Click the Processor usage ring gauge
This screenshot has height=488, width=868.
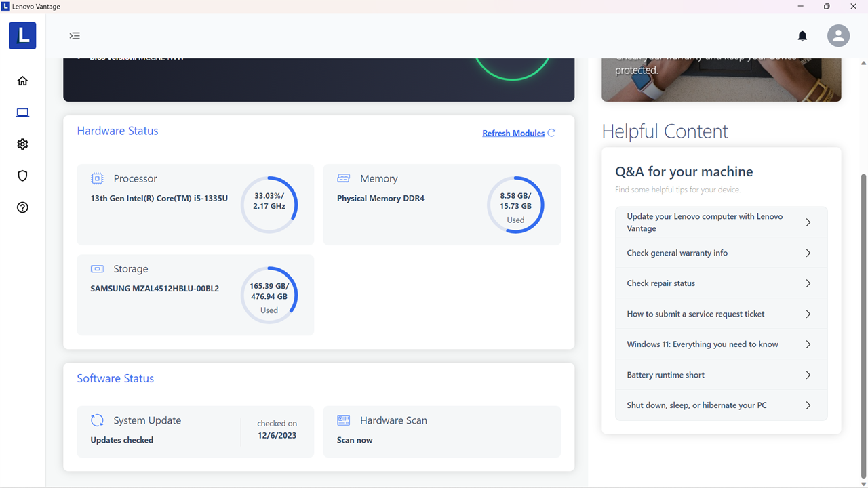pos(269,205)
